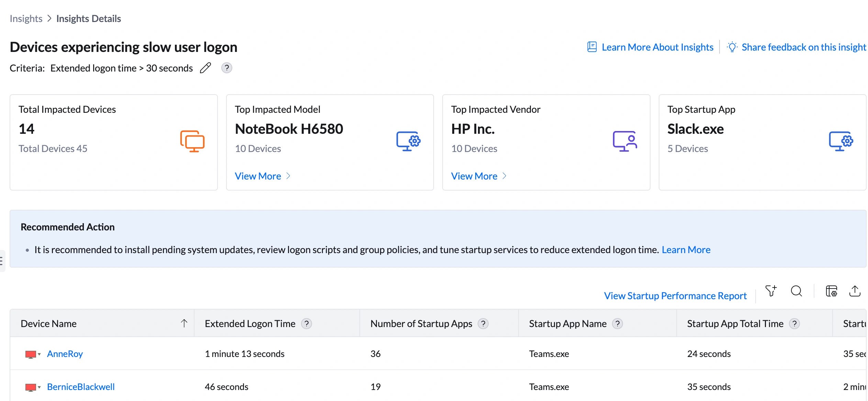Open Share feedback on this insight link
The image size is (868, 401).
(804, 47)
